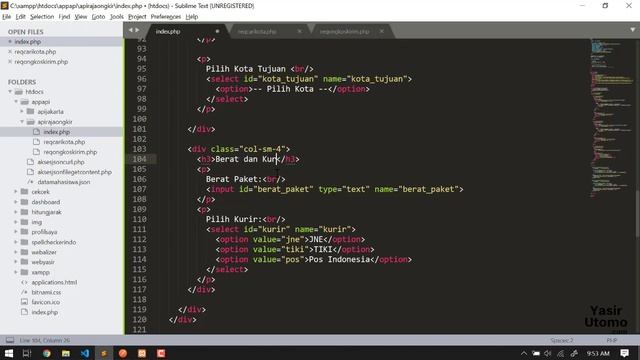Open notification action center

[624, 353]
